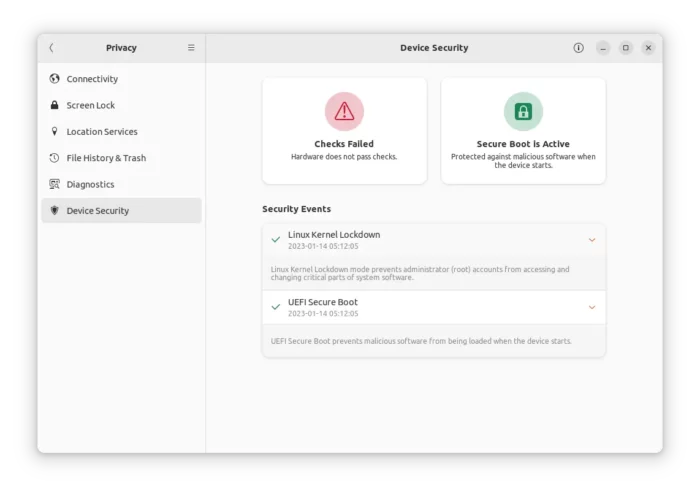Click the Linux Kernel Lockdown timestamp

pyautogui.click(x=323, y=246)
